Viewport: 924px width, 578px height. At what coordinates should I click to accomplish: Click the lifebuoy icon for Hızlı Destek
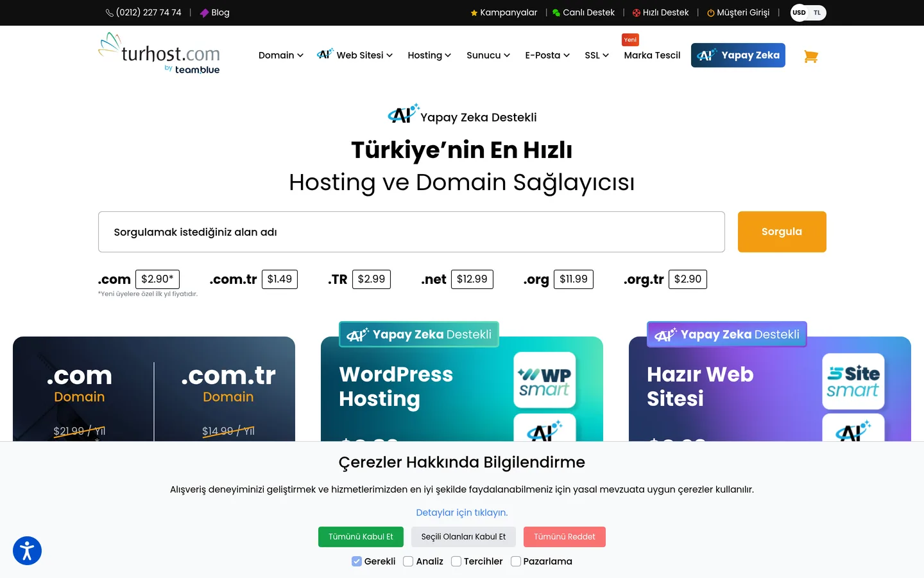click(637, 13)
